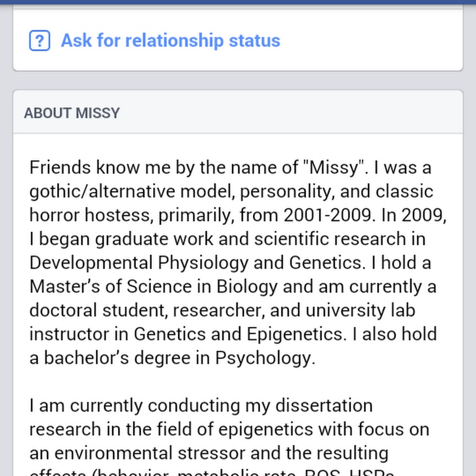
Task: Click the quoted name "Missy" in the bio
Action: coord(334,168)
